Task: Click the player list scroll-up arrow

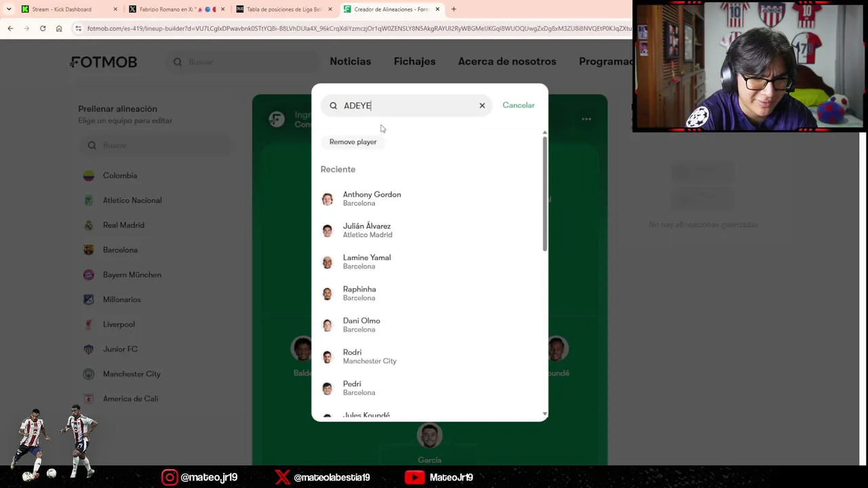Action: coord(545,132)
